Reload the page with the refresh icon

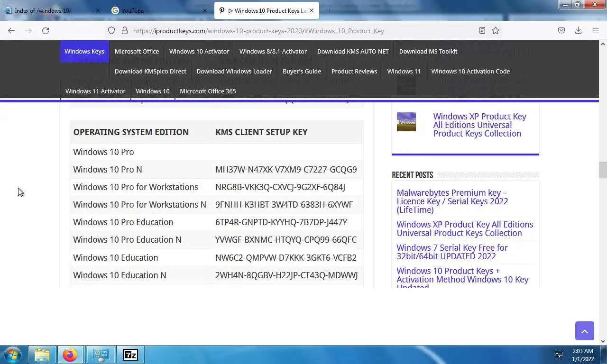46,31
